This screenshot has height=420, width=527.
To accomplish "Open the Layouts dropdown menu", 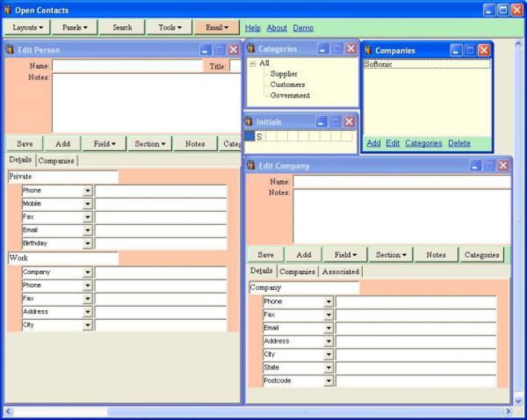I will click(x=27, y=27).
